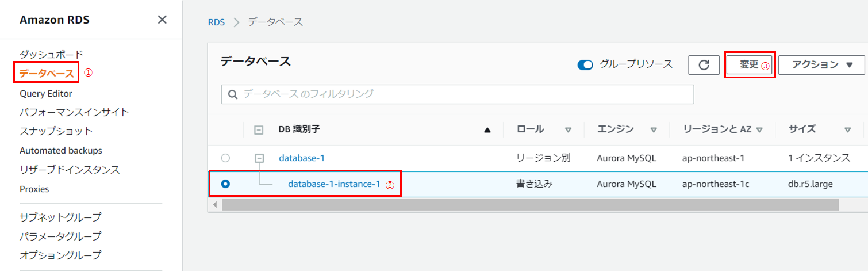Open パラメータグループ in the sidebar
868x271 pixels.
(x=60, y=236)
